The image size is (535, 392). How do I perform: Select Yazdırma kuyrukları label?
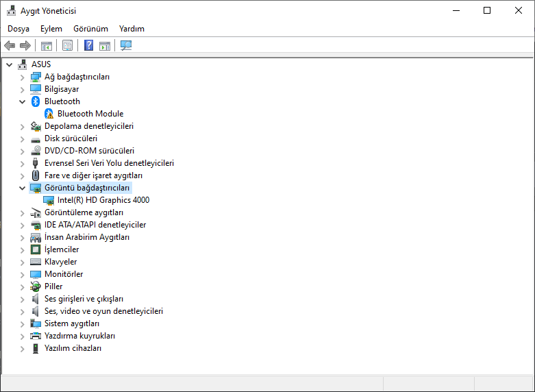coord(80,336)
